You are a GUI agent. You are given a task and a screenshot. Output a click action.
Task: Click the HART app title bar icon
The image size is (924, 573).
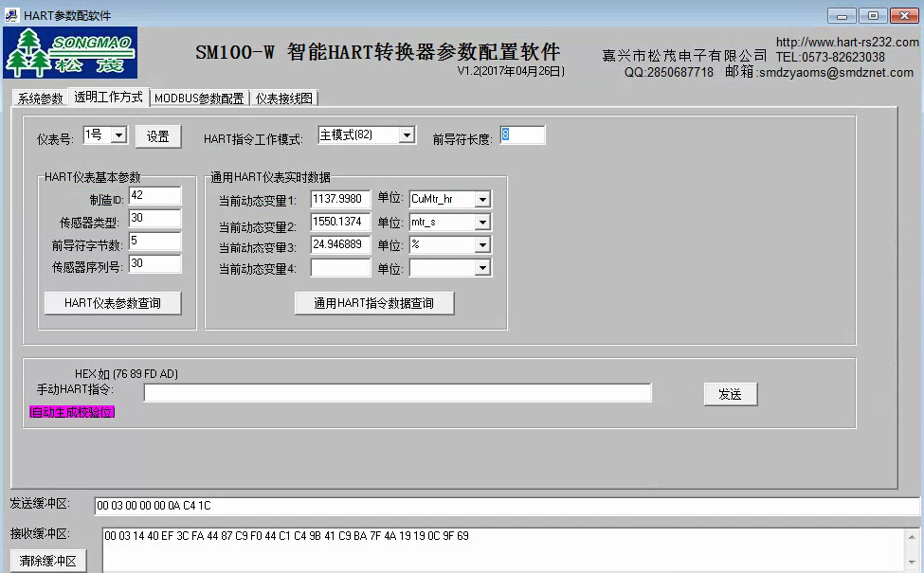click(11, 15)
